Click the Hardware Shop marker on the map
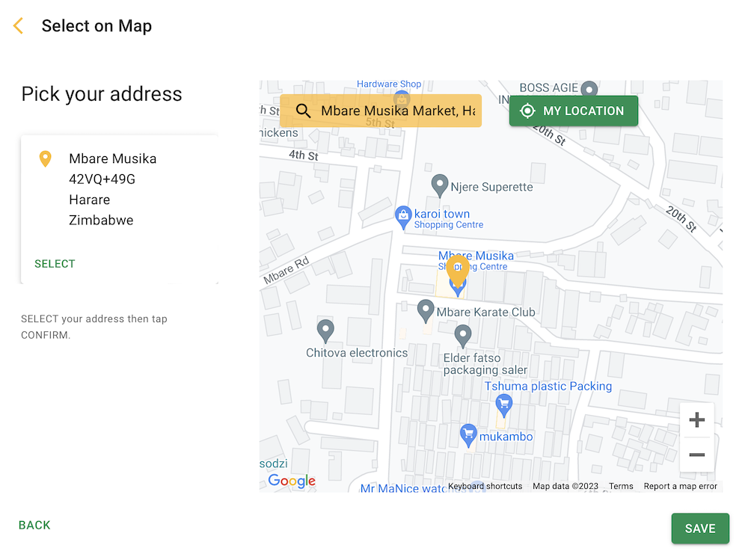 coord(402,99)
